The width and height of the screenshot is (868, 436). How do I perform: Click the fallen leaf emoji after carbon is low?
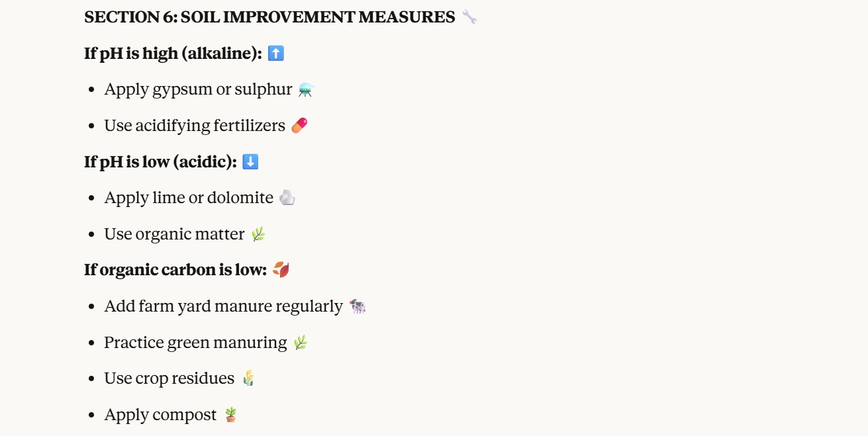point(281,270)
